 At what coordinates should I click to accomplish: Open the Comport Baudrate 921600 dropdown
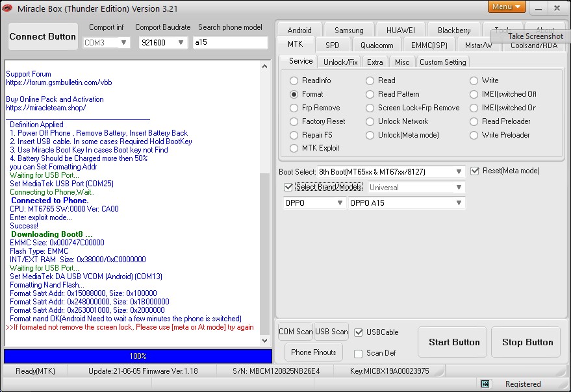pyautogui.click(x=163, y=43)
